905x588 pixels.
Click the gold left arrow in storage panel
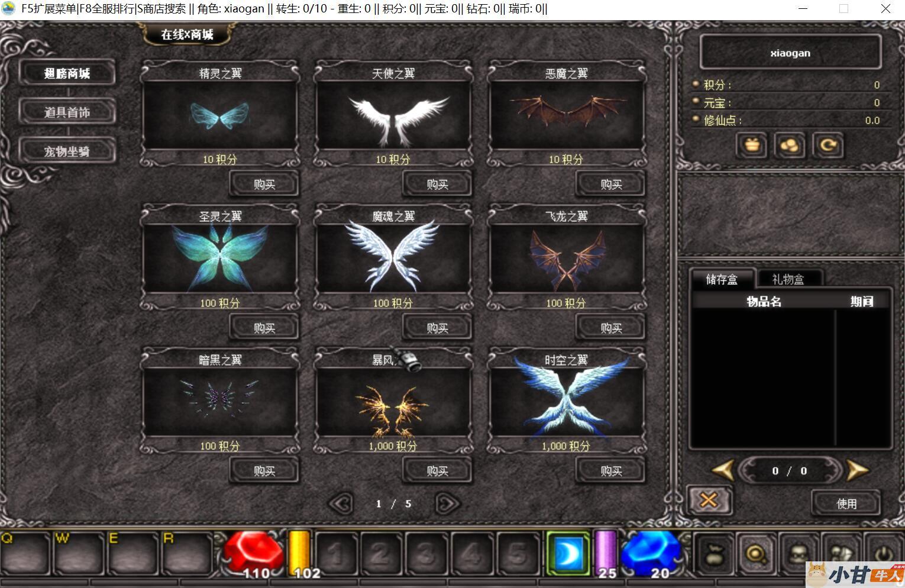click(723, 471)
